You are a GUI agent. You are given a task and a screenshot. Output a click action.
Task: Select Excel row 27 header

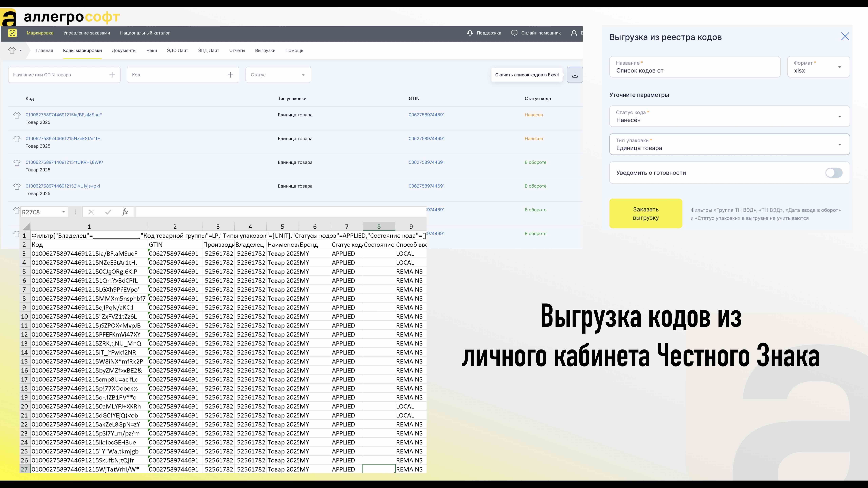pyautogui.click(x=25, y=469)
